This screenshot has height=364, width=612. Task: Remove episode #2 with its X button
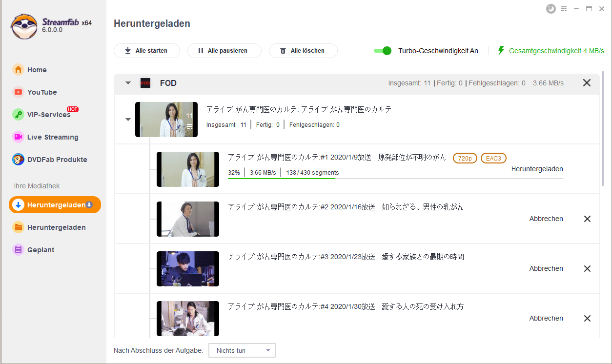pyautogui.click(x=587, y=219)
